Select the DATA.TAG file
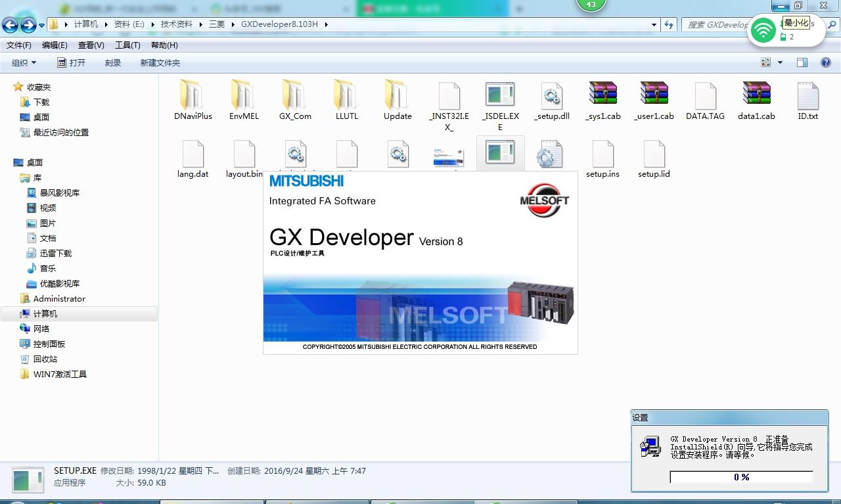This screenshot has width=841, height=504. (x=705, y=102)
